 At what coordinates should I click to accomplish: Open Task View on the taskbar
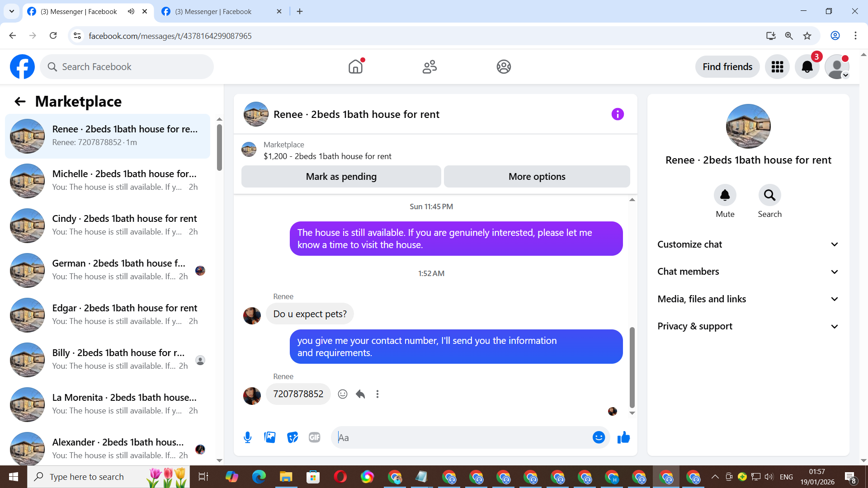point(203,477)
